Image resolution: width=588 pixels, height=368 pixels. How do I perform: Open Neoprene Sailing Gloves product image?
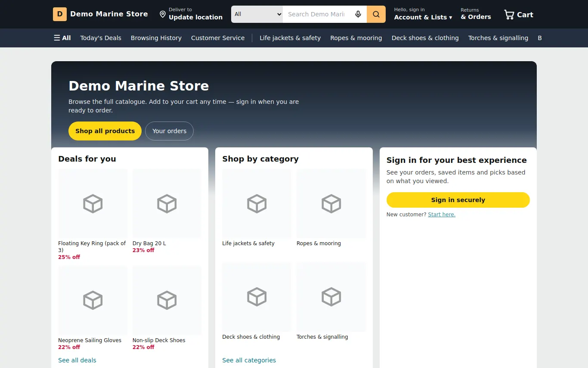[93, 300]
